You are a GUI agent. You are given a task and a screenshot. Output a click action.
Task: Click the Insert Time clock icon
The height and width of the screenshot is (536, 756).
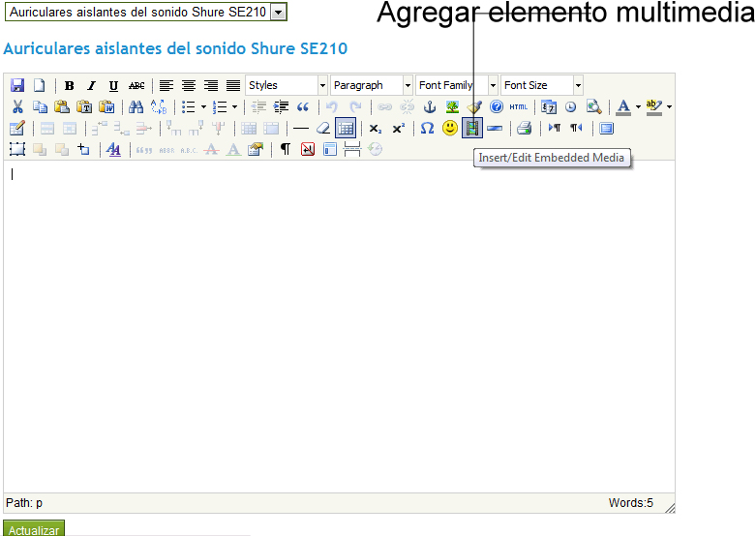click(571, 106)
